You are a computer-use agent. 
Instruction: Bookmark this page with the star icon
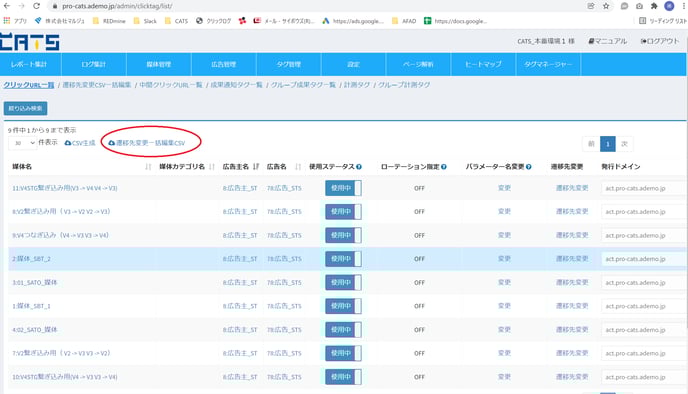[x=606, y=6]
